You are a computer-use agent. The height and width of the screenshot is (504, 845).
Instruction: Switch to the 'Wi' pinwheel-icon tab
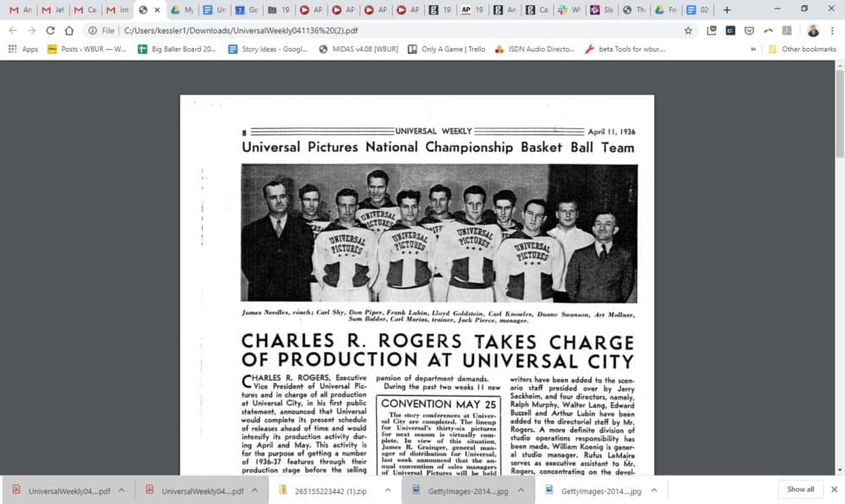click(569, 9)
